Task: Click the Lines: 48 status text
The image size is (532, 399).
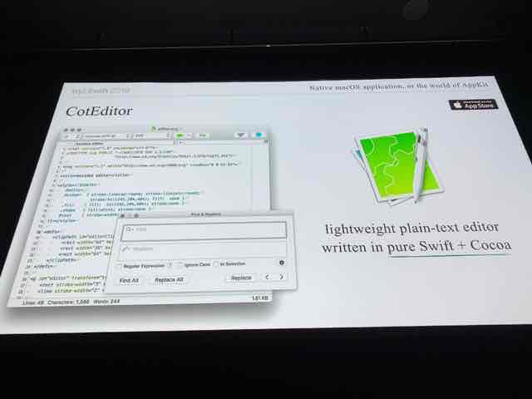Action: point(33,303)
